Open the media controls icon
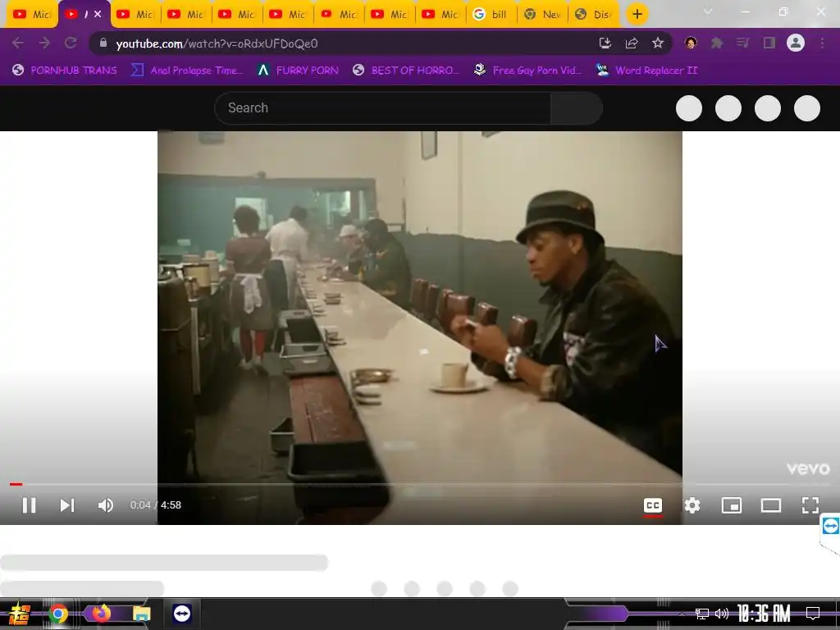840x630 pixels. (742, 43)
